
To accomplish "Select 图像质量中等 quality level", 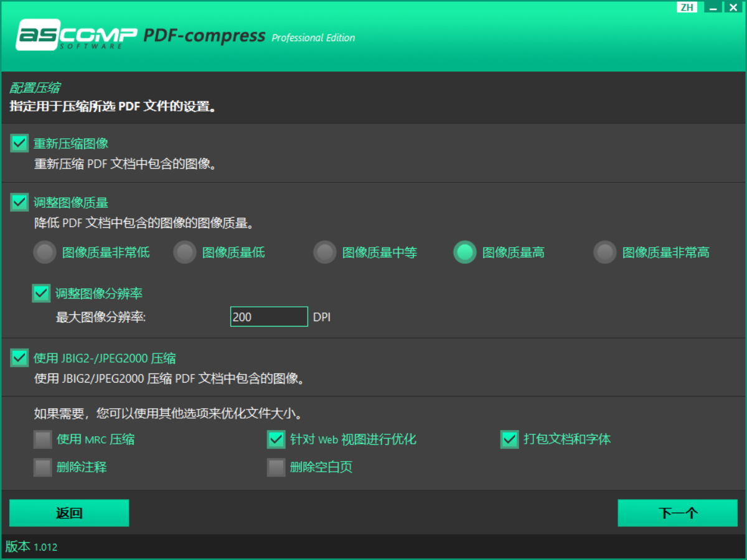I will (x=324, y=253).
